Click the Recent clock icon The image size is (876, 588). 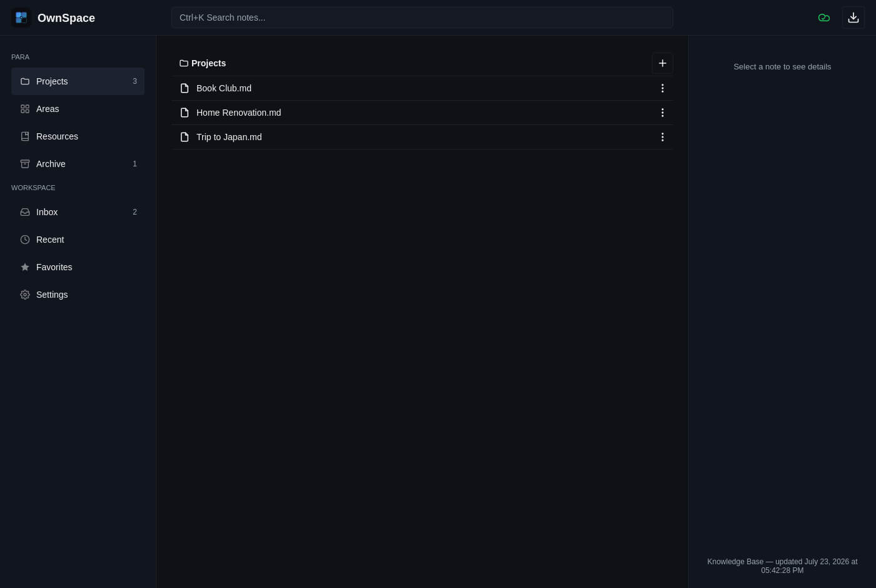click(x=25, y=240)
